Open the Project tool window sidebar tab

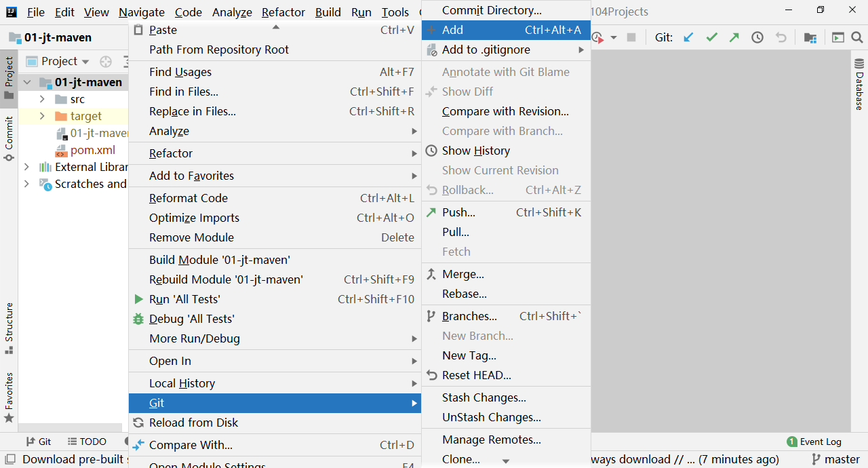9,78
